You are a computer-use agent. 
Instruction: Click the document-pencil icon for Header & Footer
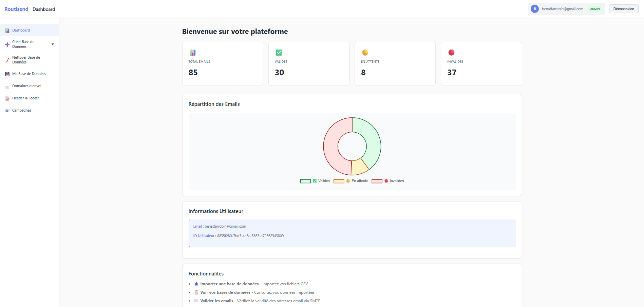coord(7,98)
